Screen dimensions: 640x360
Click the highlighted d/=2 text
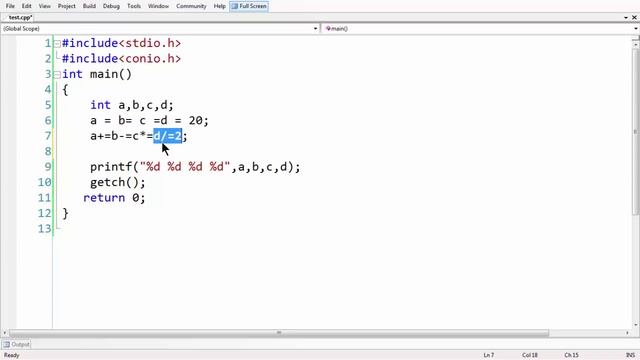coord(167,136)
